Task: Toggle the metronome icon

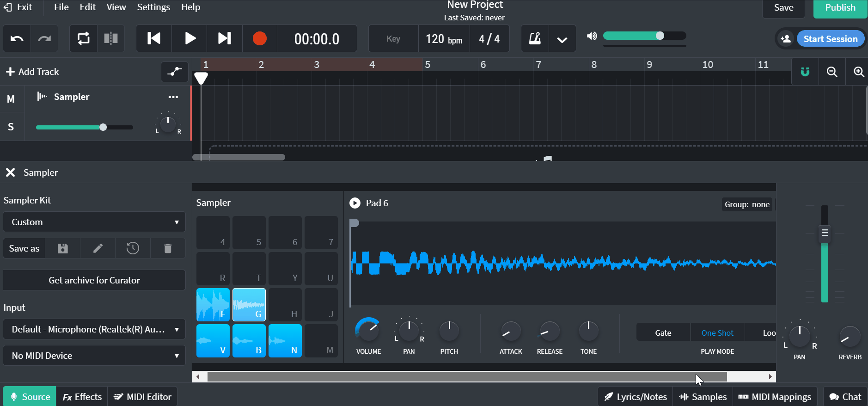Action: point(535,38)
